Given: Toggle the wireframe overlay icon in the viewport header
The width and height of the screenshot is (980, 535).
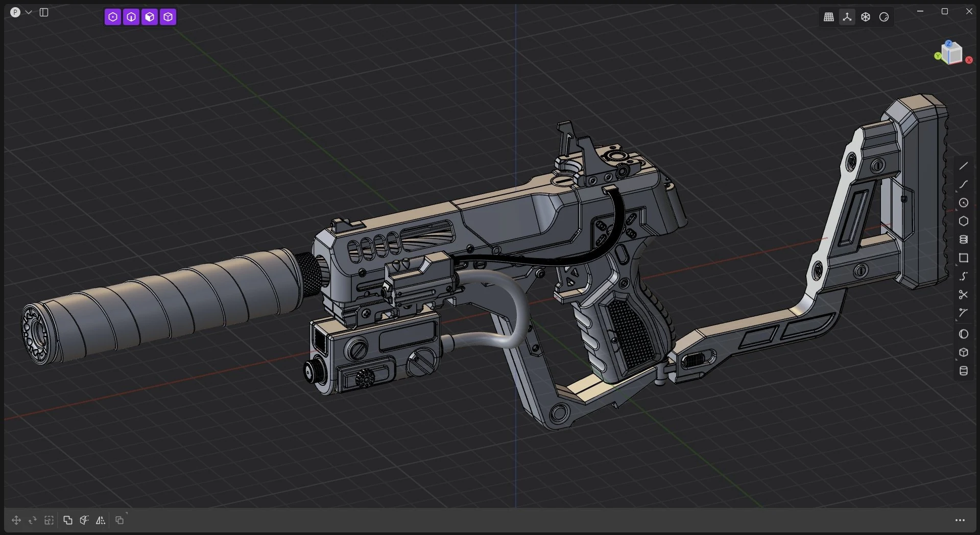Looking at the screenshot, I should point(866,17).
